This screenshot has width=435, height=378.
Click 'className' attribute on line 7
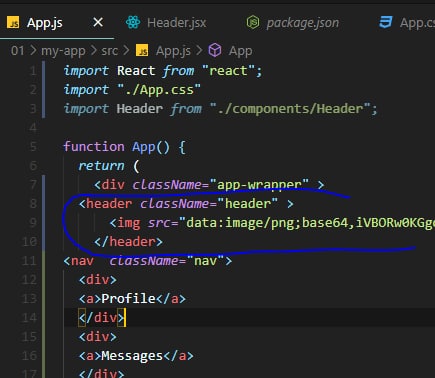167,185
